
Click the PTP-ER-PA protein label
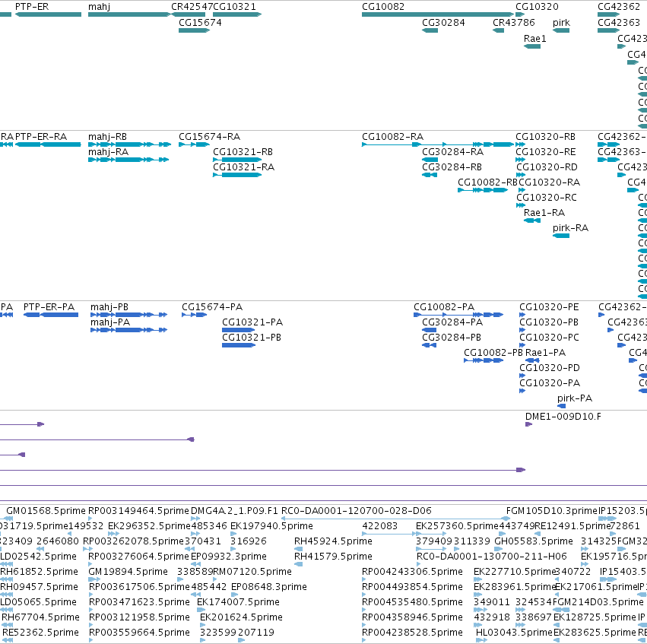click(49, 307)
